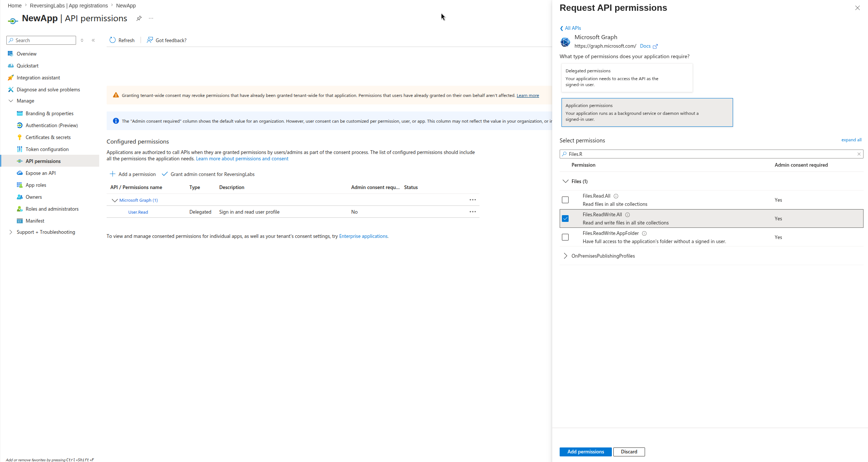868x462 pixels.
Task: Click the Certificates & secrets key icon
Action: pos(20,137)
